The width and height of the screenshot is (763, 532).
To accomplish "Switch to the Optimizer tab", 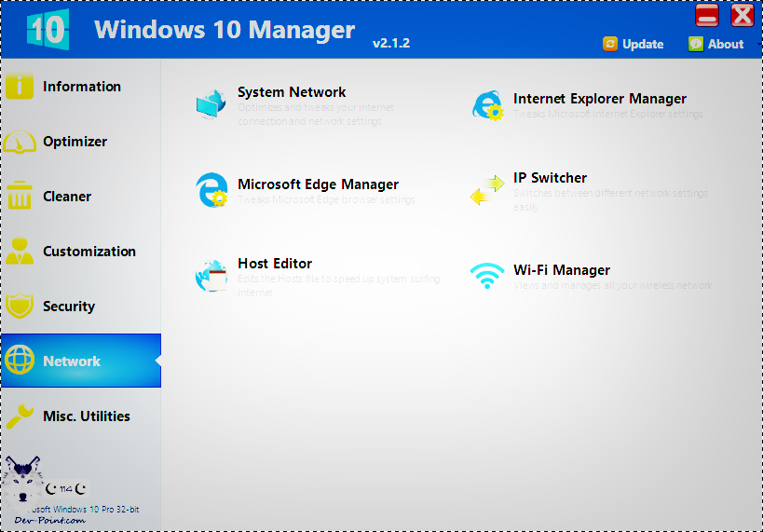I will (x=75, y=142).
